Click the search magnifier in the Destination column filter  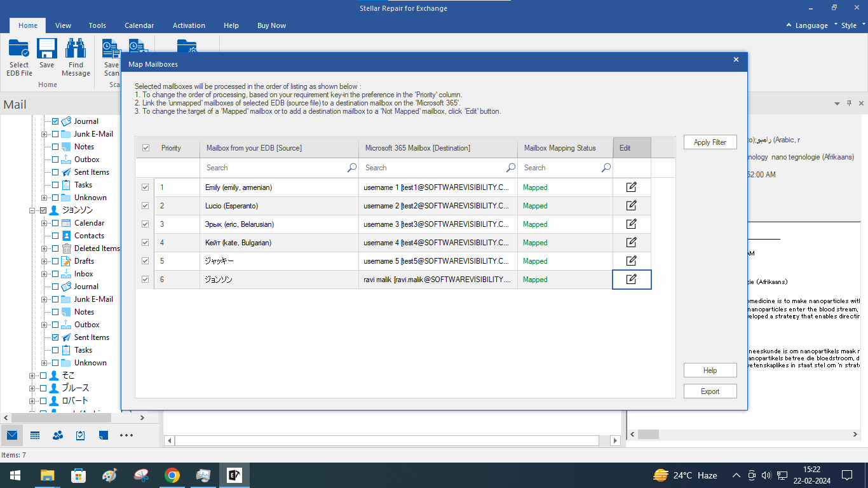(511, 168)
